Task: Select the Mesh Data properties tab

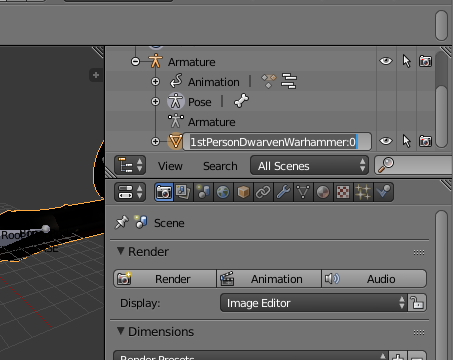Action: click(x=303, y=192)
